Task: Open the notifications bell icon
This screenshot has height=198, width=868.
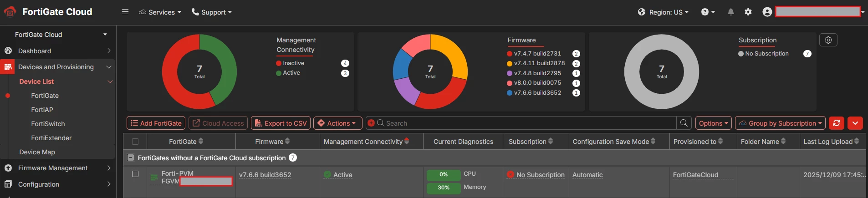Action: pos(731,12)
